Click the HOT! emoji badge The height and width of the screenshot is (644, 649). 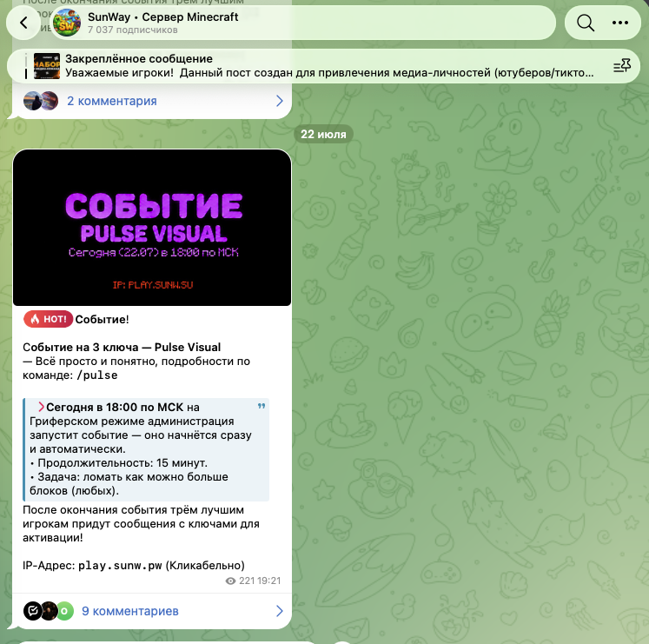click(48, 319)
